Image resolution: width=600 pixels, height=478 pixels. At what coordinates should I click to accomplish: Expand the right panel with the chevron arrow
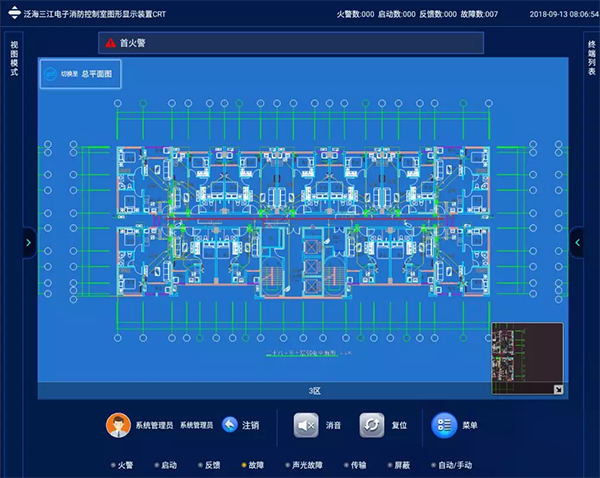[x=577, y=242]
